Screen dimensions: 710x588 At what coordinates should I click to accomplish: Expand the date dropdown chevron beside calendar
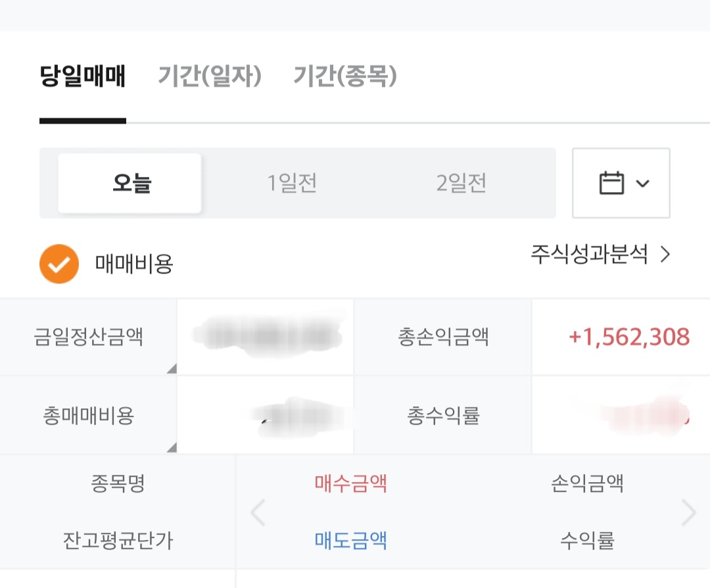tap(642, 184)
